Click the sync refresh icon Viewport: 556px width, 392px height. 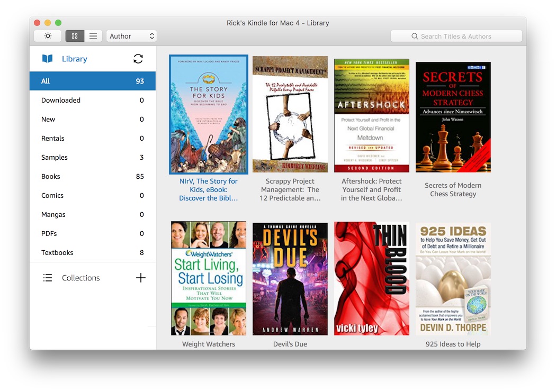138,59
